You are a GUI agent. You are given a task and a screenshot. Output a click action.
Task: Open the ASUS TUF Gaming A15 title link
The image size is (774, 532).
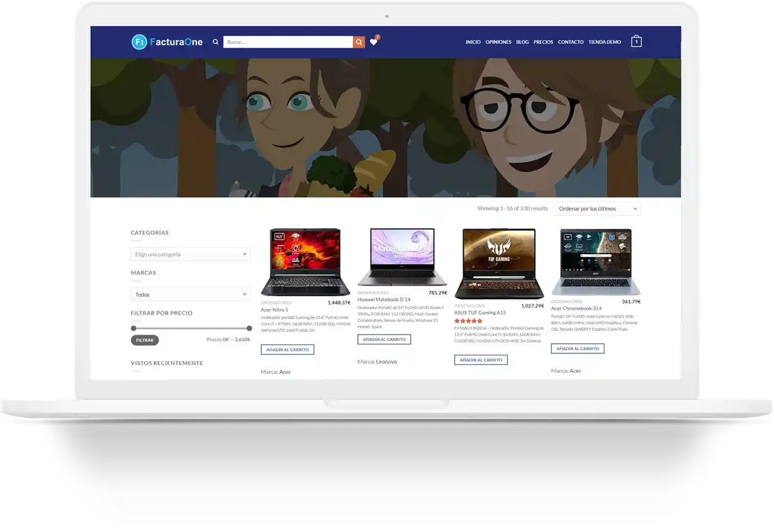480,313
